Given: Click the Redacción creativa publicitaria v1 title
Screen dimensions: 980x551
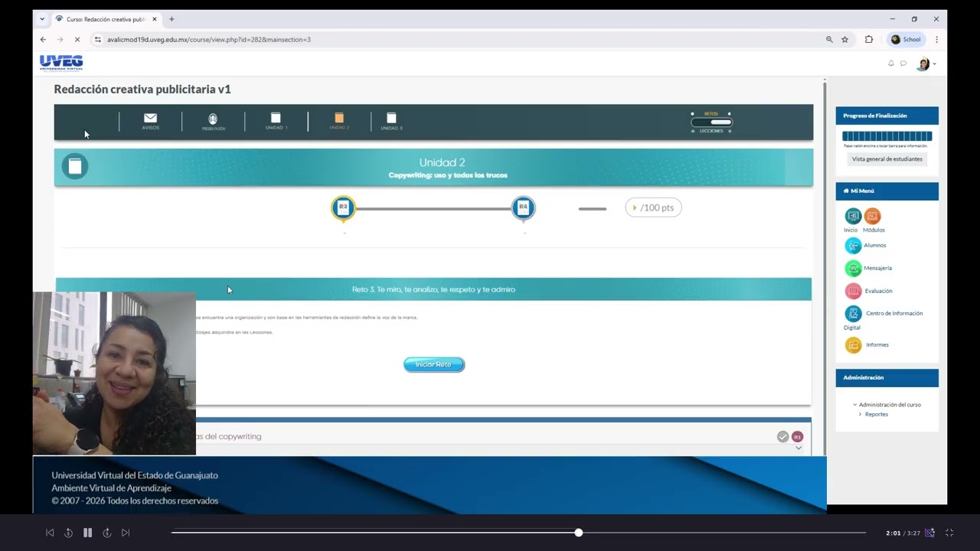Looking at the screenshot, I should coord(142,90).
